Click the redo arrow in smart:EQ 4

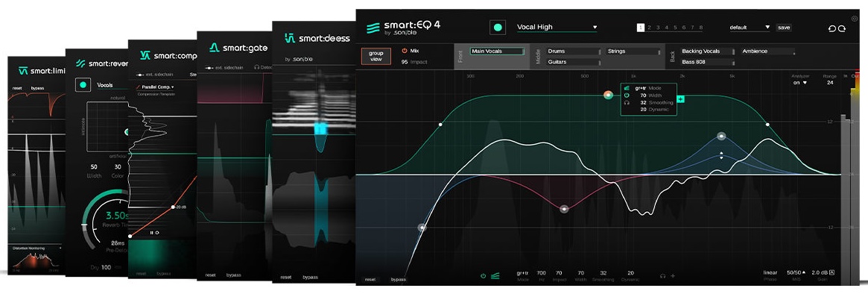click(x=841, y=29)
